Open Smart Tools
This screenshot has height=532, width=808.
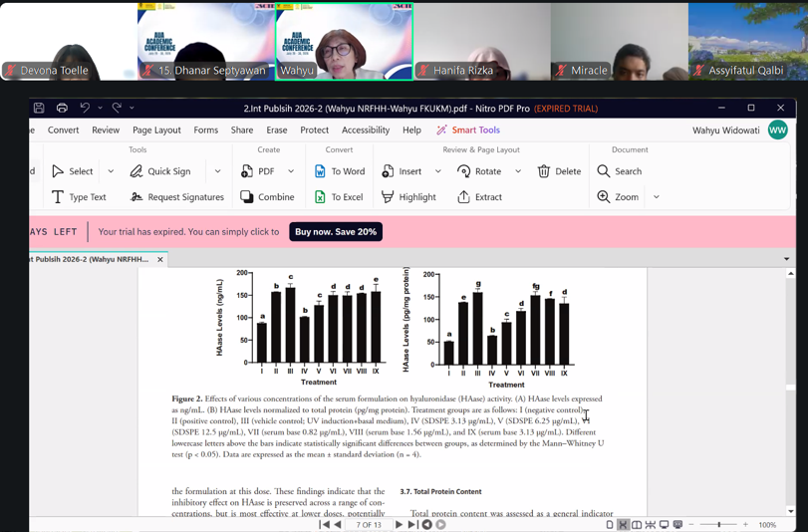[x=468, y=130]
